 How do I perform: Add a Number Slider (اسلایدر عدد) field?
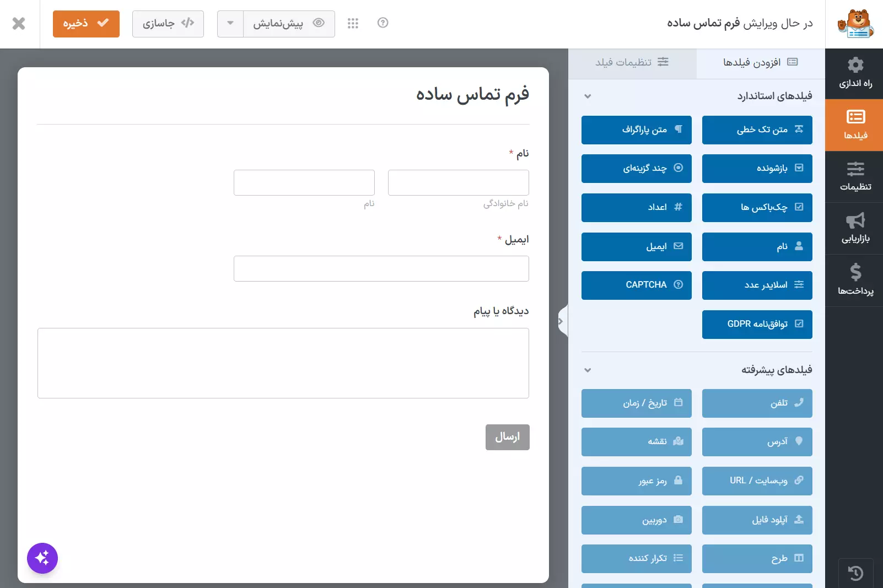pyautogui.click(x=757, y=285)
